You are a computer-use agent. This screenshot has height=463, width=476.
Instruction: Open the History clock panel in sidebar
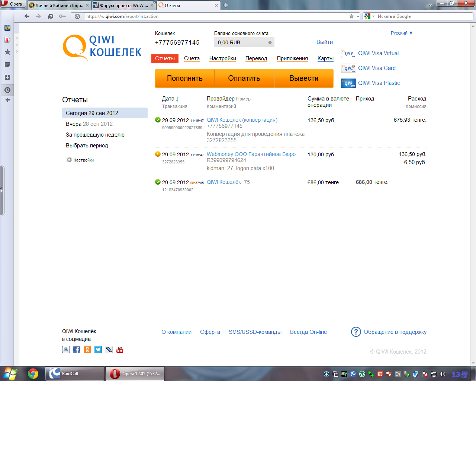[x=7, y=90]
